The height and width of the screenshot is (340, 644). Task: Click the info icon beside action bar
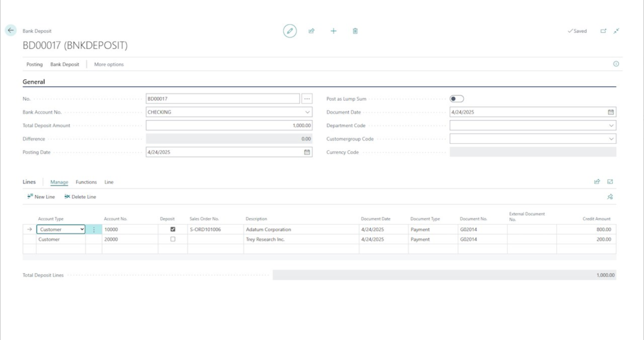[x=616, y=64]
